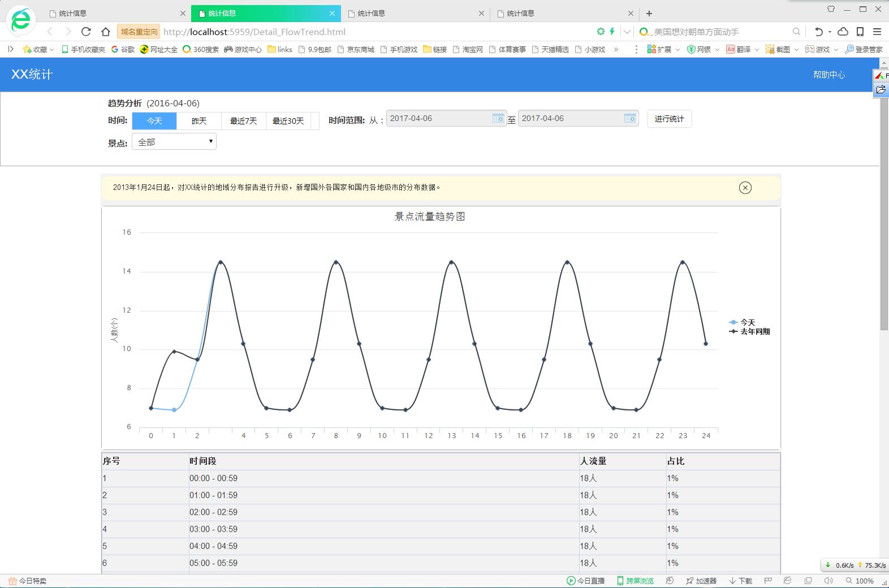Open the cloud sync icon
This screenshot has height=588, width=889.
843,32
